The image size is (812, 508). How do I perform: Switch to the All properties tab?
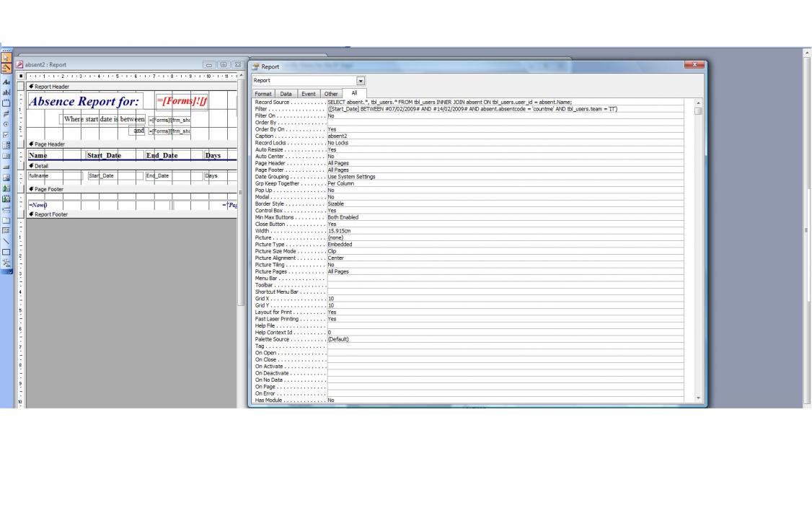354,93
